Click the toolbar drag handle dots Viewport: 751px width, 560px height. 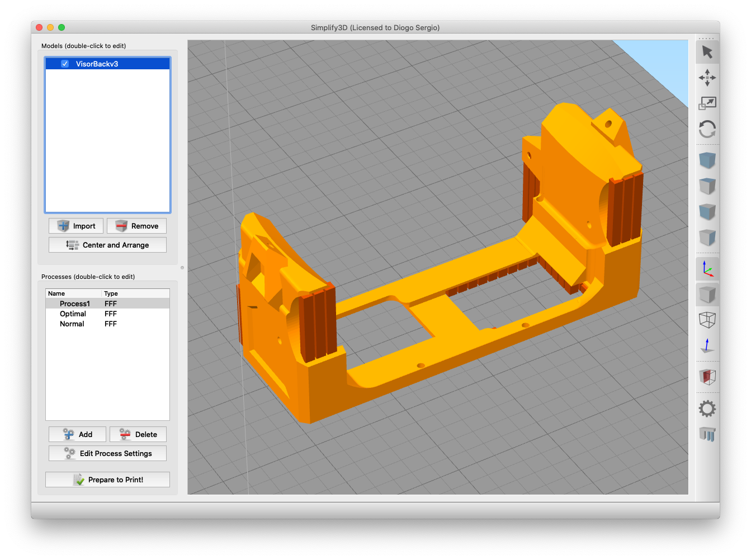707,39
